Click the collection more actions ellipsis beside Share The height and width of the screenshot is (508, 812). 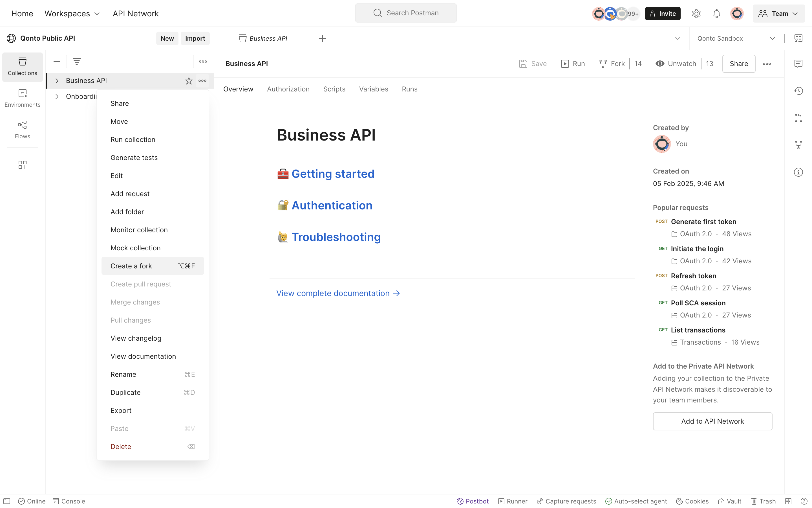[767, 63]
